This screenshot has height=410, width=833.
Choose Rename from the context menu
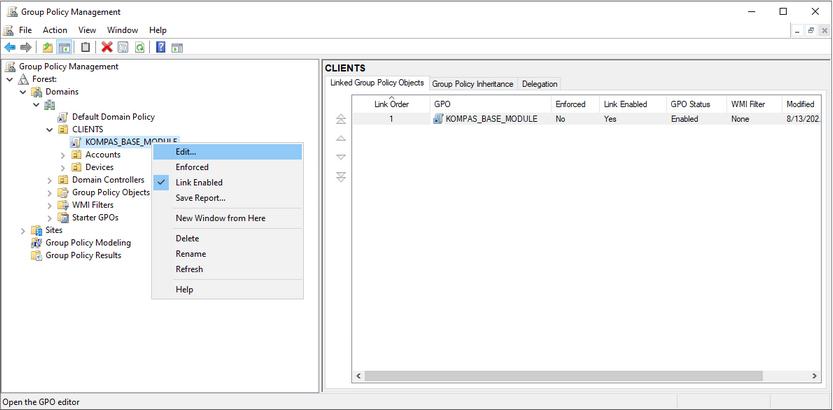coord(227,254)
